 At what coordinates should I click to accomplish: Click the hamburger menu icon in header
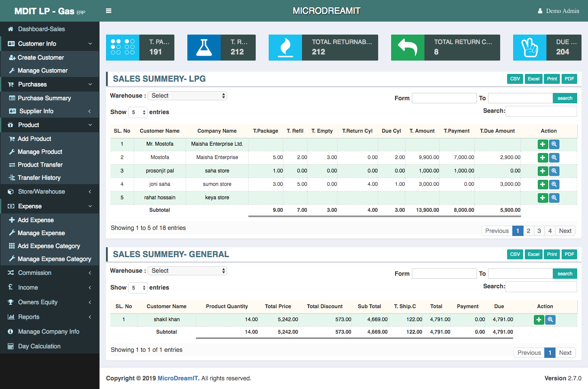pos(109,11)
